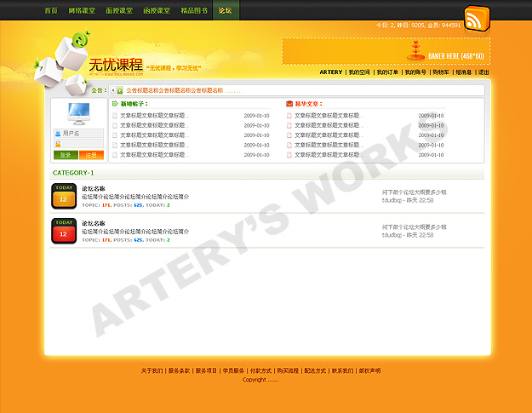Viewport: 532px width, 413px height.
Task: Click the 无忧课程 site logo
Action: (116, 65)
